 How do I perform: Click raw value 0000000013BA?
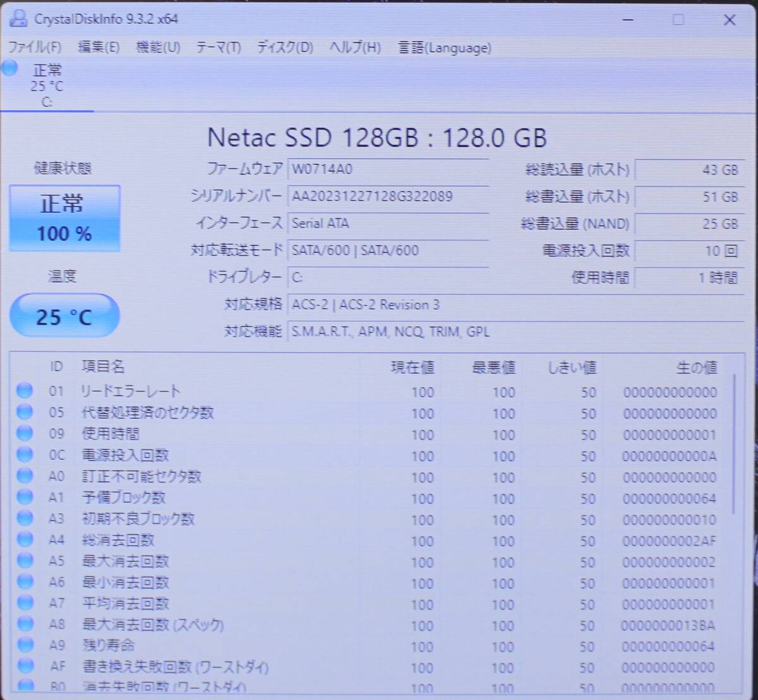click(x=668, y=626)
